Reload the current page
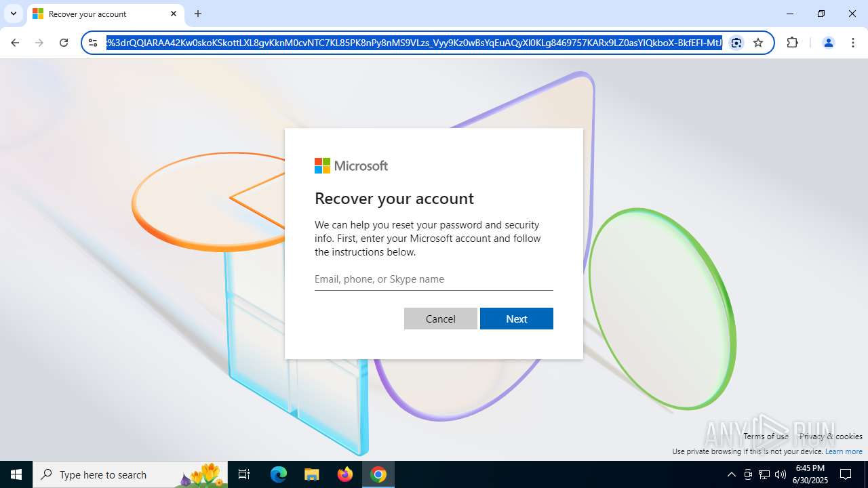Image resolution: width=868 pixels, height=488 pixels. [x=64, y=43]
